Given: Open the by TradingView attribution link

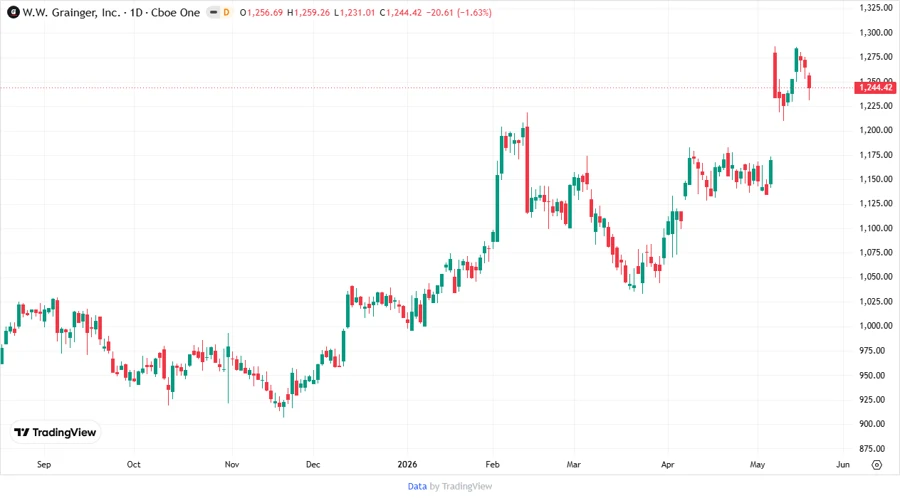Looking at the screenshot, I should pos(461,487).
